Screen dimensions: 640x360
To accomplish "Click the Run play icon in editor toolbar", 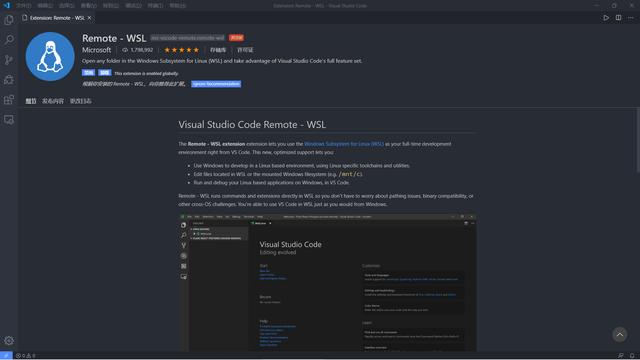I will 606,18.
